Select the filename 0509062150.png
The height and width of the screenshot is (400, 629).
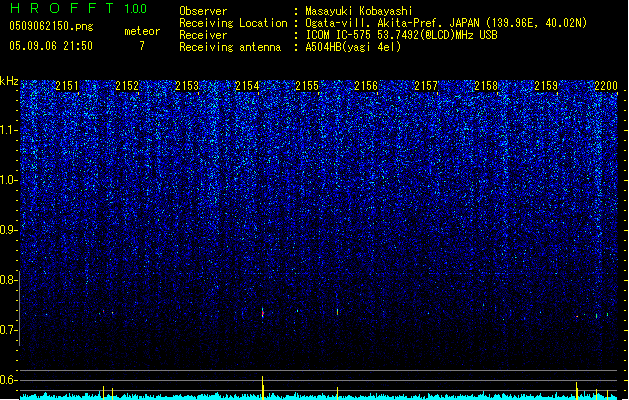(x=51, y=26)
